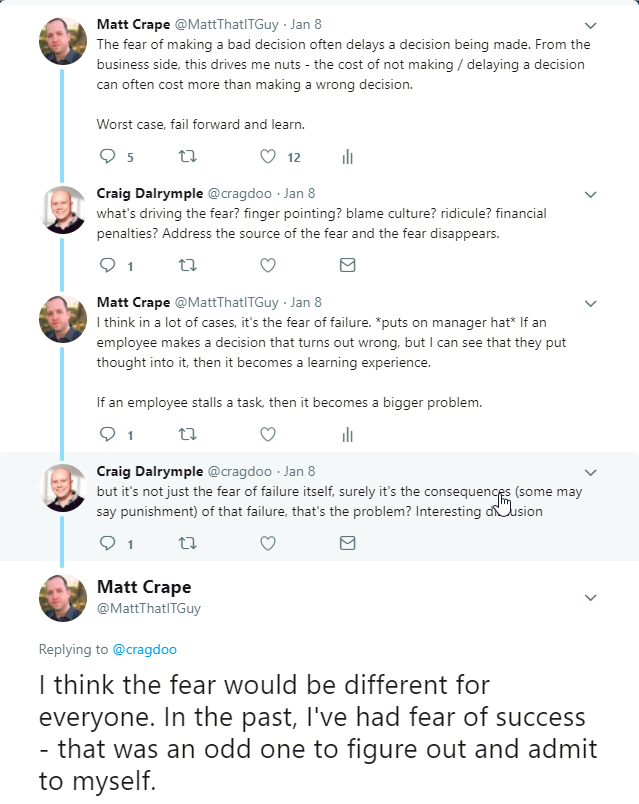
Task: Open @MattThatITGuy handle on first tweet
Action: pyautogui.click(x=226, y=24)
